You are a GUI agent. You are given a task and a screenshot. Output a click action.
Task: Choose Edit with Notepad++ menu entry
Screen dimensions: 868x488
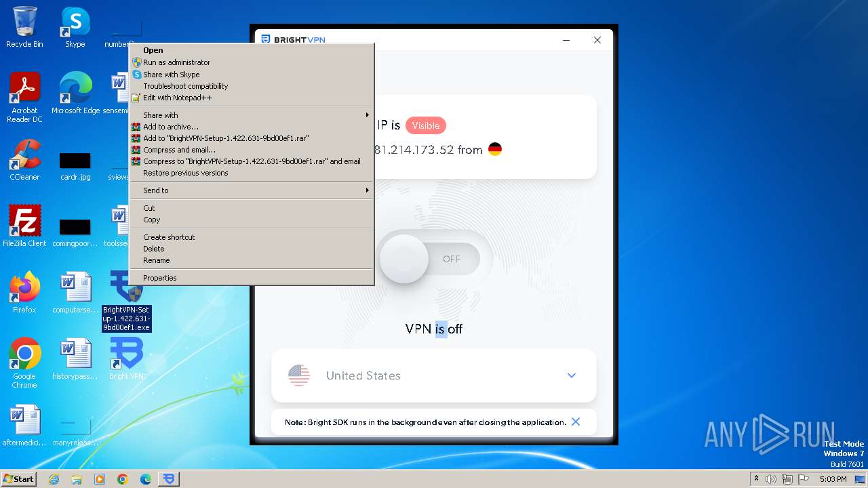252,98
